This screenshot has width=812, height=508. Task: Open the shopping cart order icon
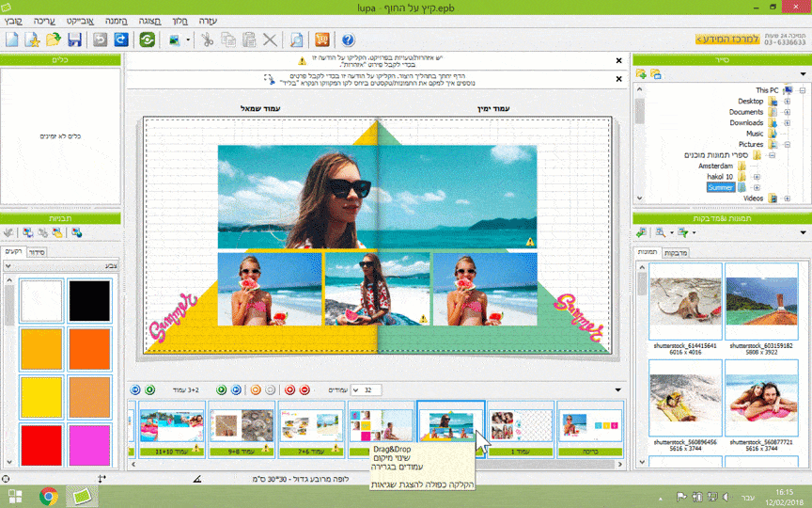[321, 40]
